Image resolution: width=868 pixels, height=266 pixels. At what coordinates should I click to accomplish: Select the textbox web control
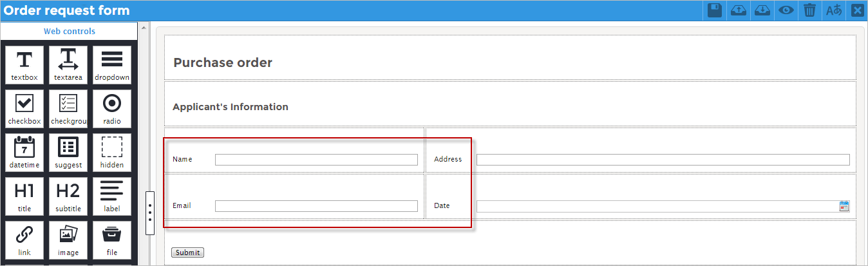coord(24,65)
